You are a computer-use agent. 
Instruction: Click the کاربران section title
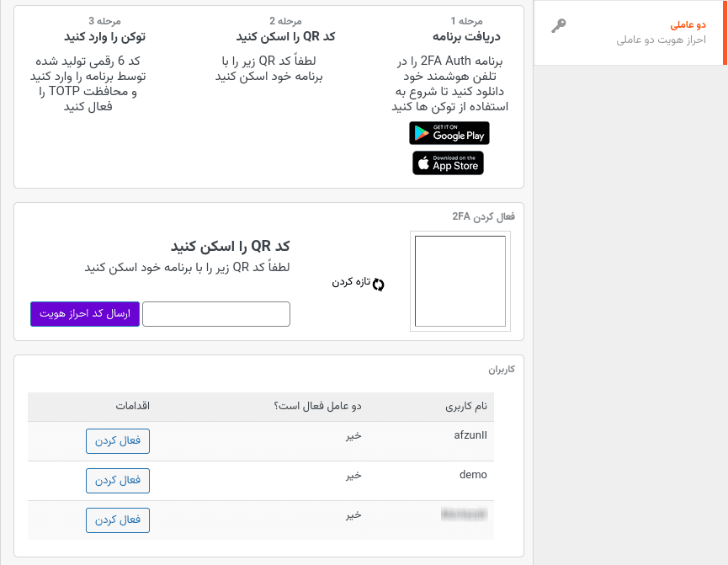tap(502, 370)
